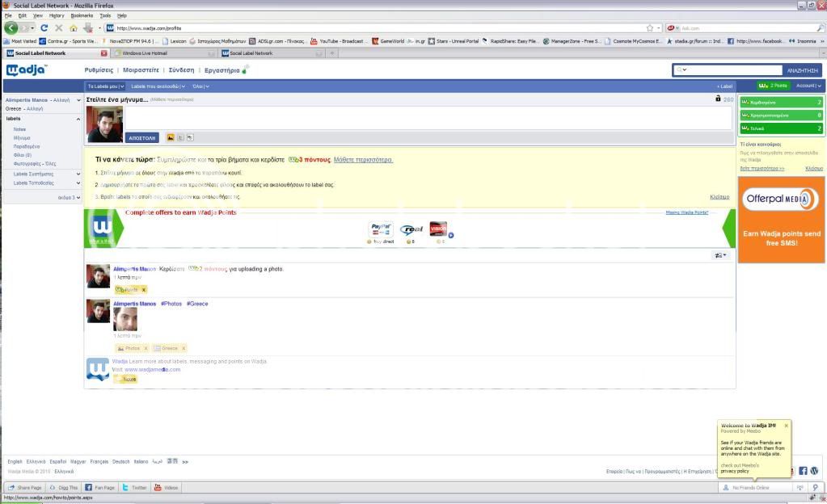Click the Facebook icon in page footer
The height and width of the screenshot is (504, 827).
[803, 470]
